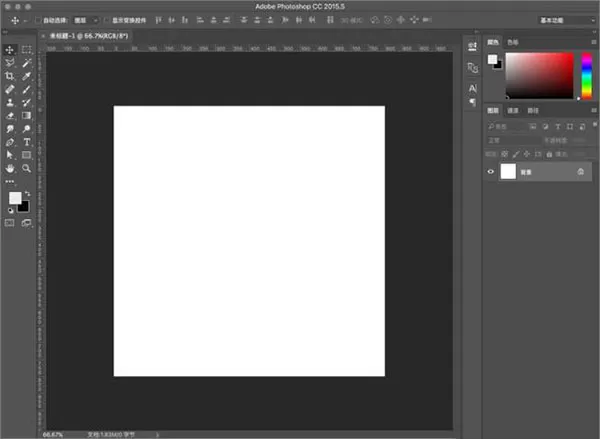Open the collapsed History panel icon
The height and width of the screenshot is (439, 600).
coord(473,47)
